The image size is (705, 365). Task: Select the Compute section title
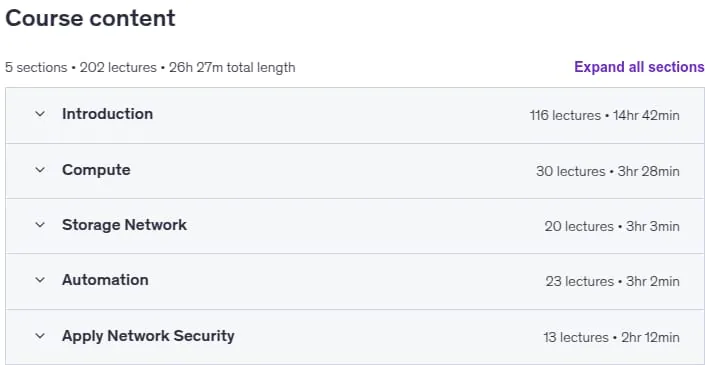[x=96, y=169]
